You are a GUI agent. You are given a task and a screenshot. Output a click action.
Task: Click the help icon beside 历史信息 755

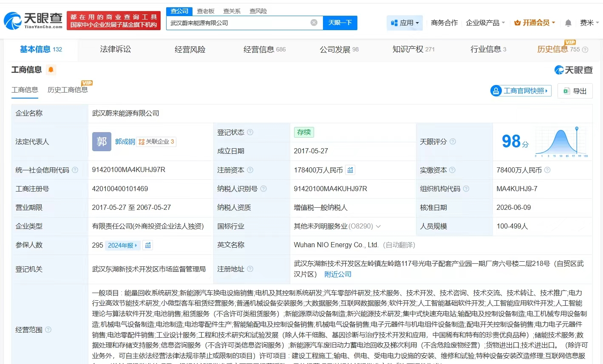coord(585,50)
